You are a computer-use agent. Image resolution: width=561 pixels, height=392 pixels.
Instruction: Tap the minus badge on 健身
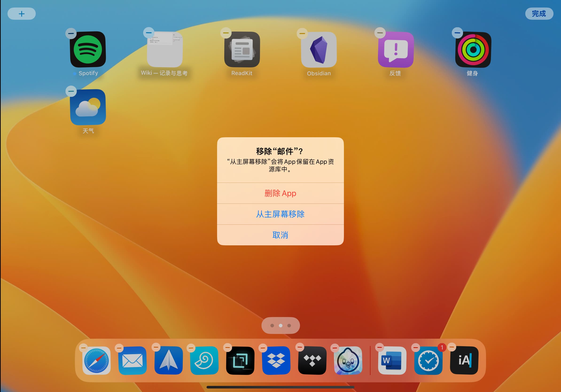click(457, 32)
